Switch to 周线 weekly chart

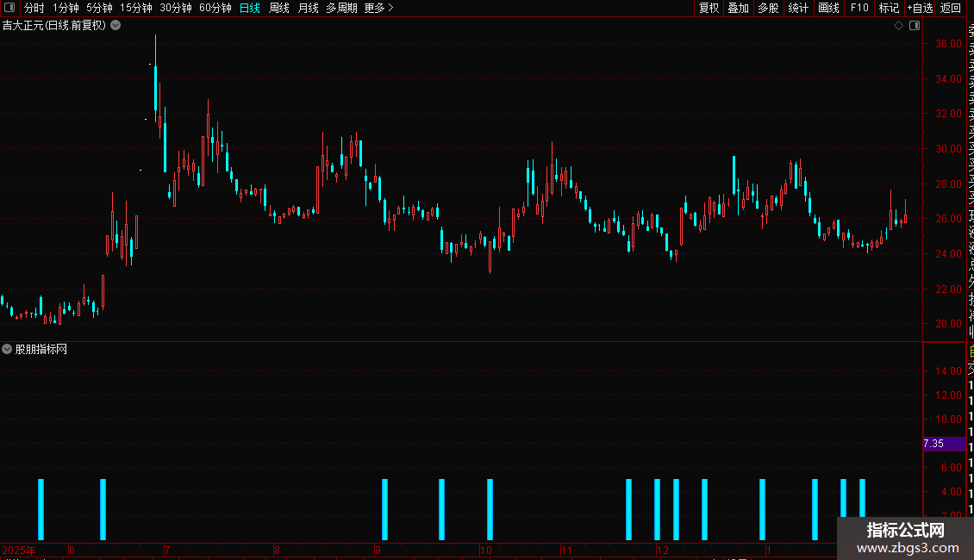click(x=279, y=8)
